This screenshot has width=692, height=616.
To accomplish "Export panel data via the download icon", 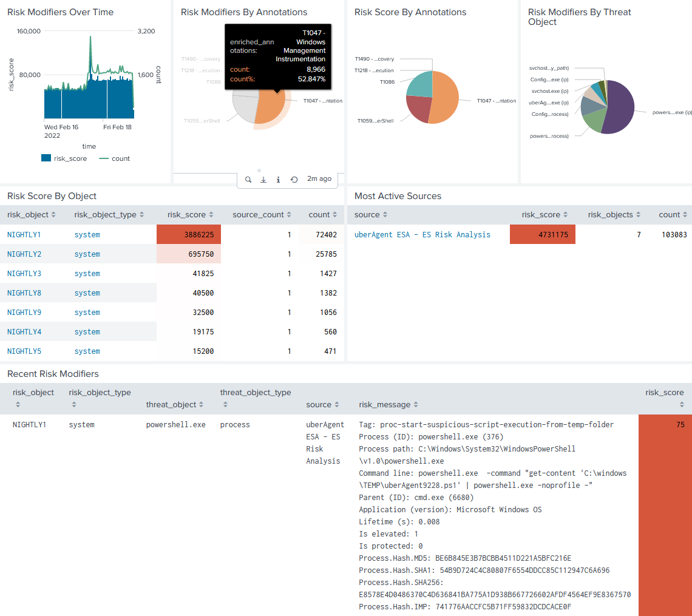I will coord(263,180).
